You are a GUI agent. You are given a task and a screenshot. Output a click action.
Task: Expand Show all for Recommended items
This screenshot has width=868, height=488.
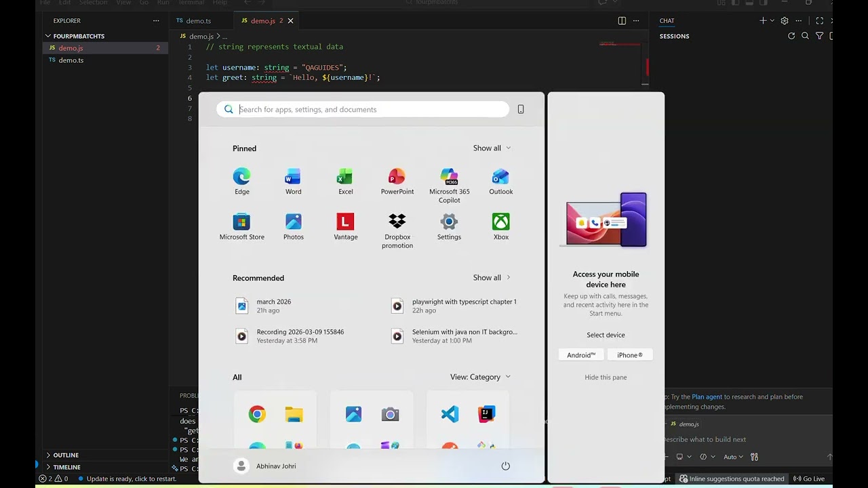pyautogui.click(x=492, y=277)
